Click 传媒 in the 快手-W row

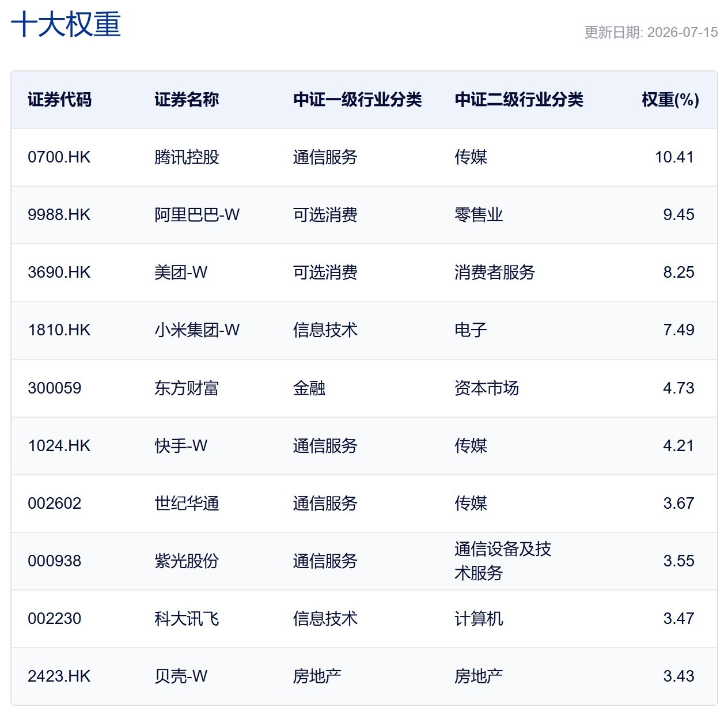[471, 446]
